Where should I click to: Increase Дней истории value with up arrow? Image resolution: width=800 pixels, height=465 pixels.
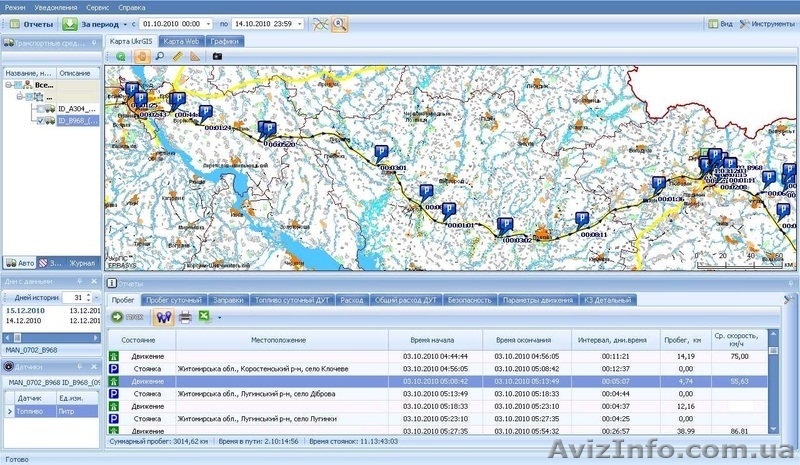pyautogui.click(x=88, y=295)
